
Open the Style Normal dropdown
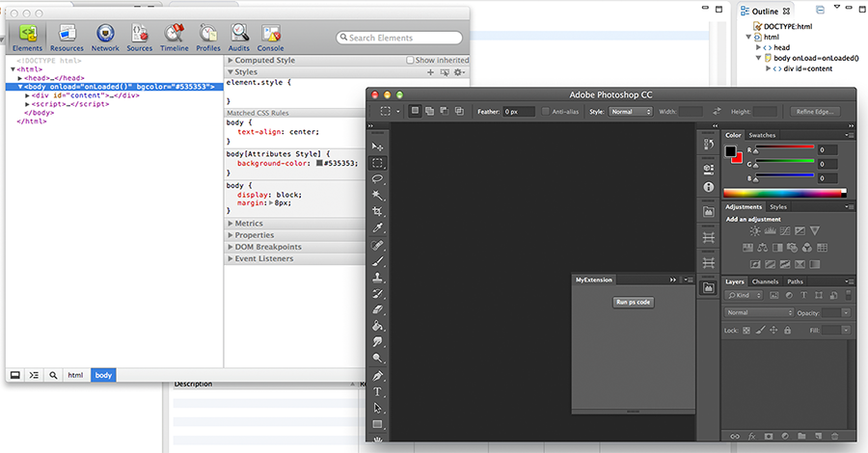click(631, 112)
